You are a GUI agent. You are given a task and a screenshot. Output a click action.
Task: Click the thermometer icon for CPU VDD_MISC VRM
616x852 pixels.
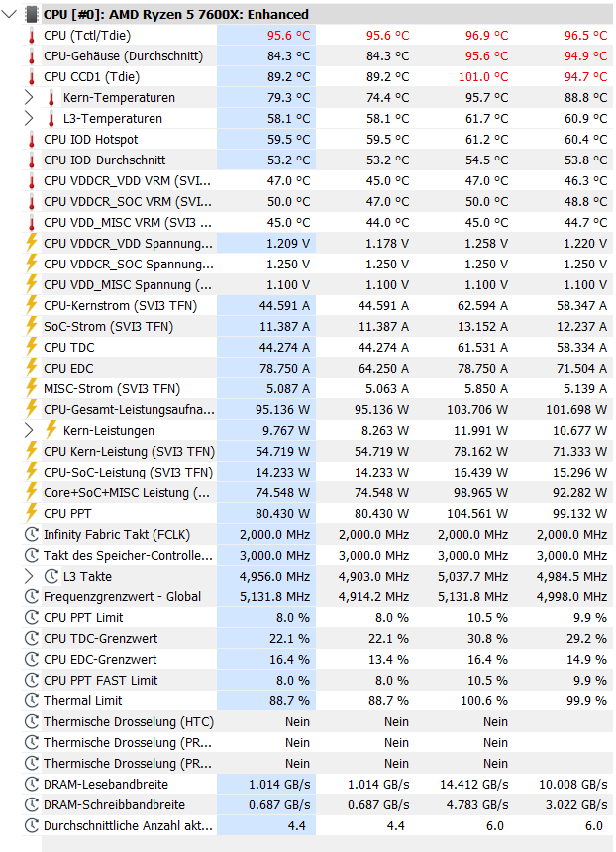pos(32,223)
